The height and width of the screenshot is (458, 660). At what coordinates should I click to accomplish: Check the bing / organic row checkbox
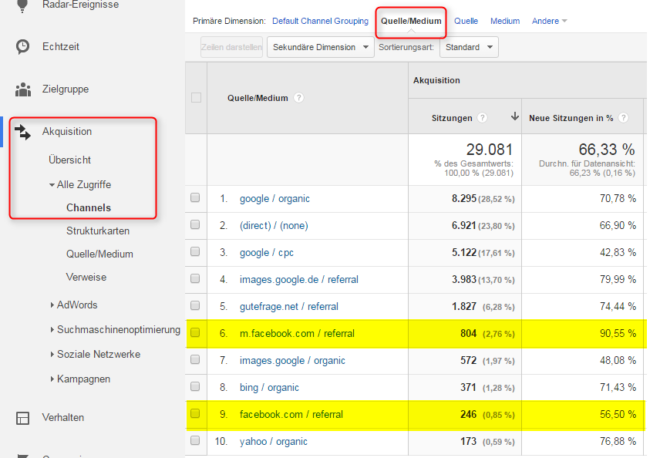pyautogui.click(x=195, y=386)
